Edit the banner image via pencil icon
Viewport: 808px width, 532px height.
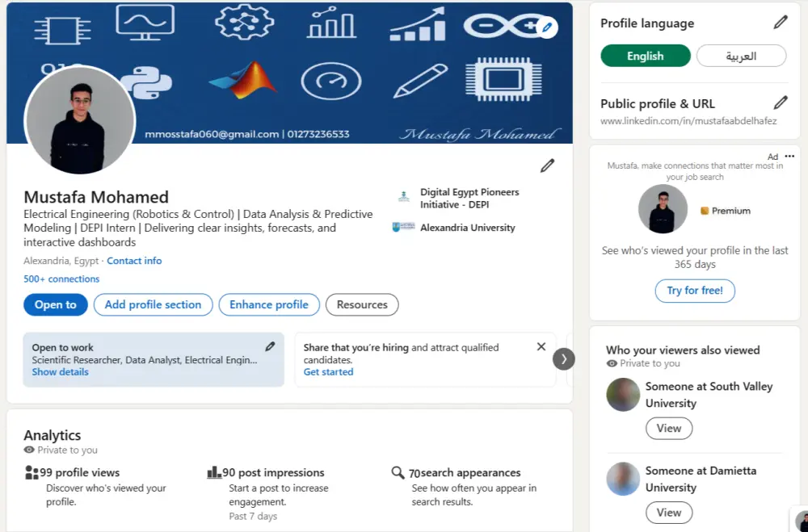pyautogui.click(x=547, y=27)
